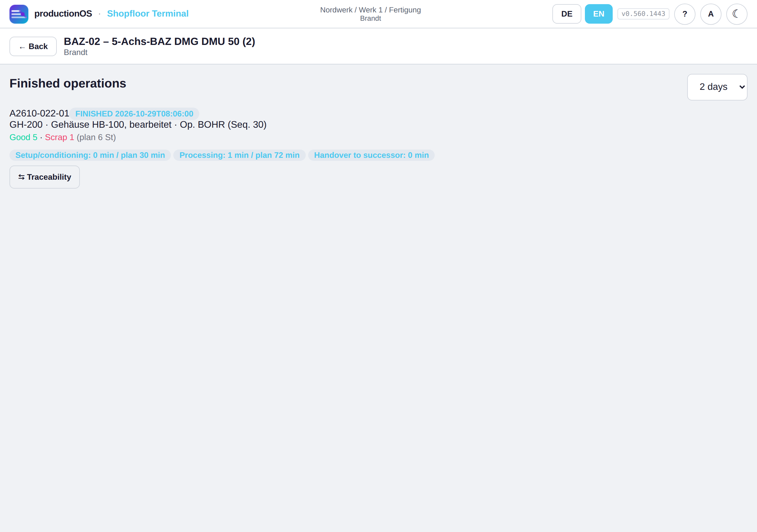The image size is (757, 532).
Task: Go back with the Back button
Action: 33,46
